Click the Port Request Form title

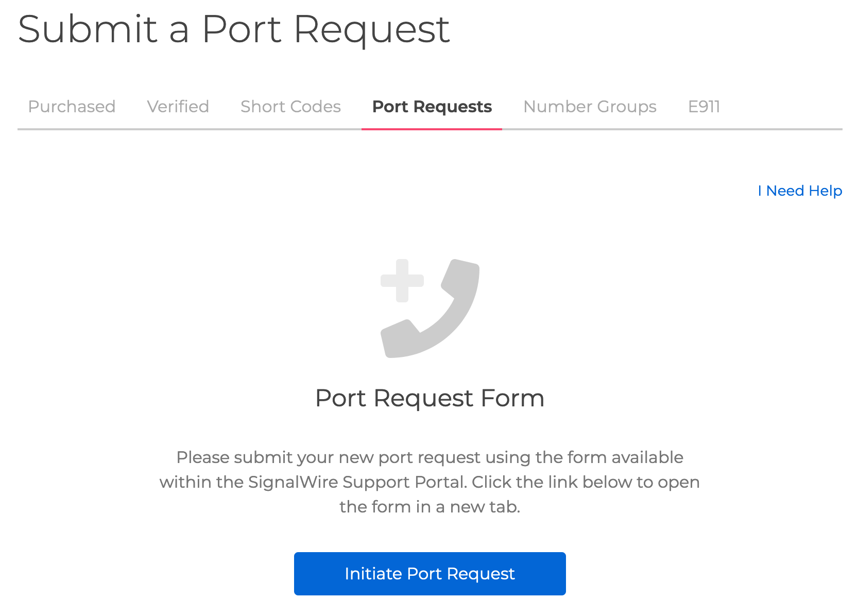click(430, 398)
